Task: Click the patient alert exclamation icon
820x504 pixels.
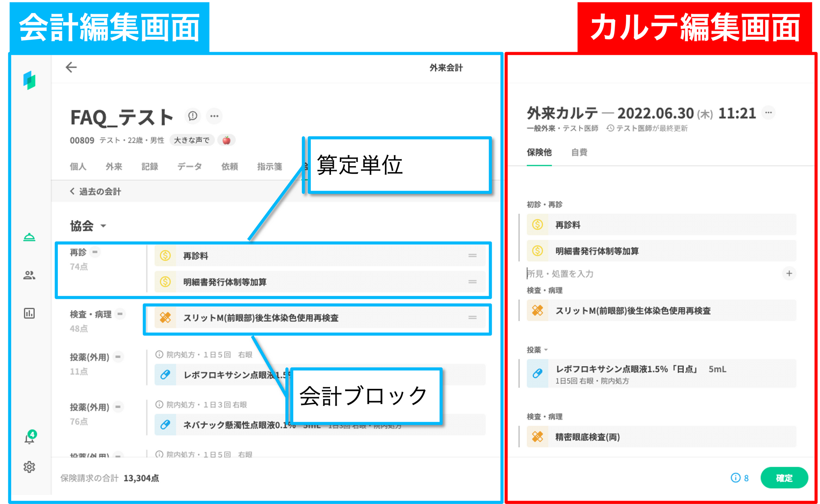Action: [193, 116]
